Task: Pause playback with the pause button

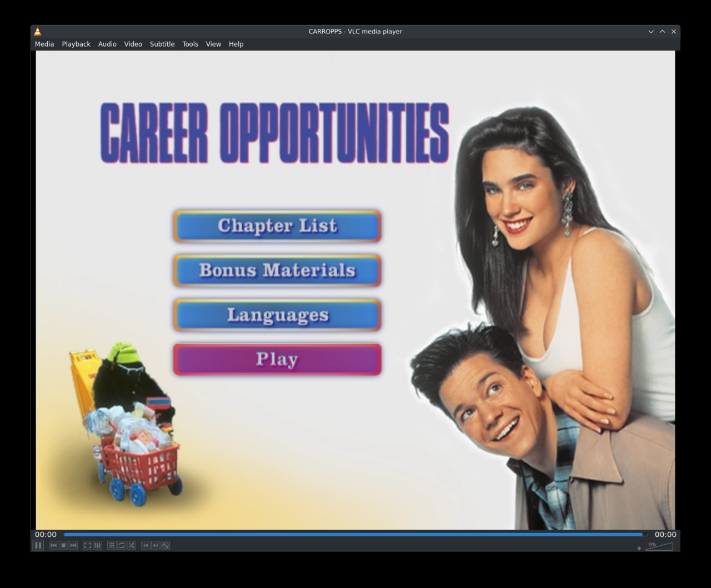Action: coord(38,545)
